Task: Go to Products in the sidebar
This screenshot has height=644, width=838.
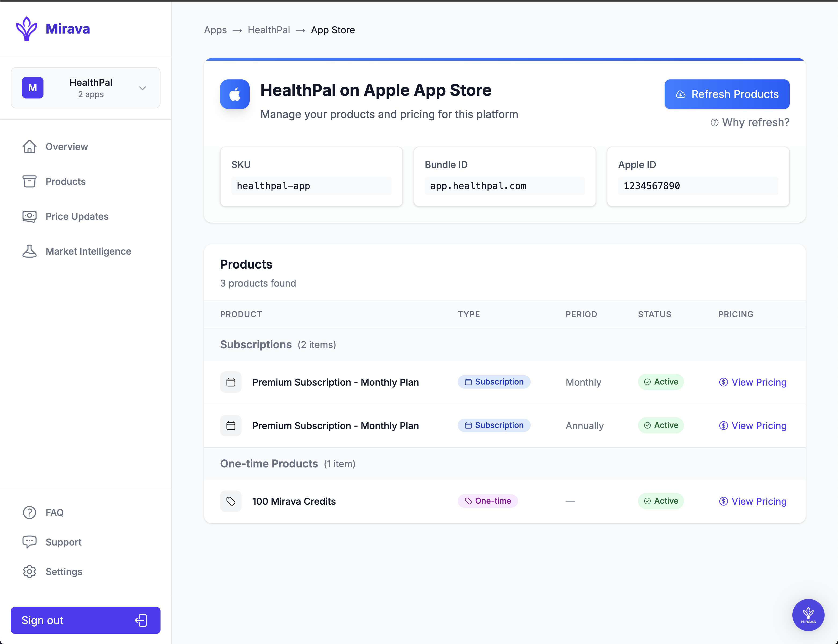Action: pos(65,181)
